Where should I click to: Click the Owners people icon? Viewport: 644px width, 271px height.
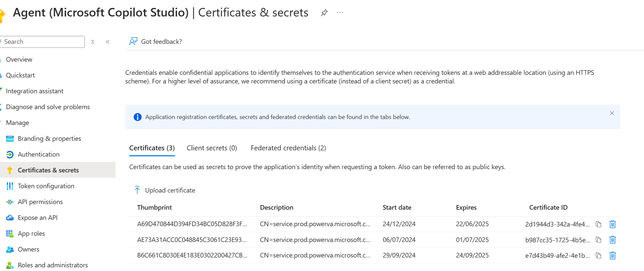point(10,250)
